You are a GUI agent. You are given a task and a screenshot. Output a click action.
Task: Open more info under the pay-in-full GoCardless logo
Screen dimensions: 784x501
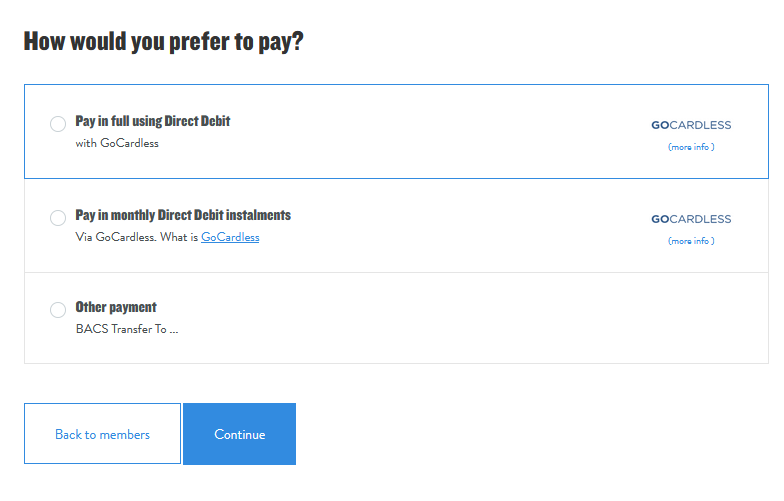pos(691,147)
